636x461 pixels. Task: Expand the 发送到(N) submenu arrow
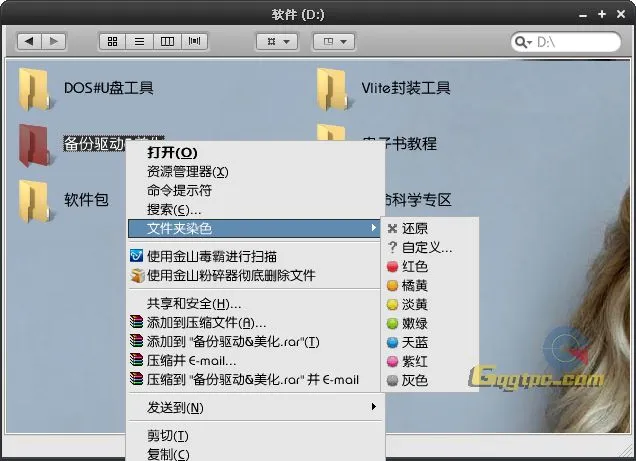(373, 407)
